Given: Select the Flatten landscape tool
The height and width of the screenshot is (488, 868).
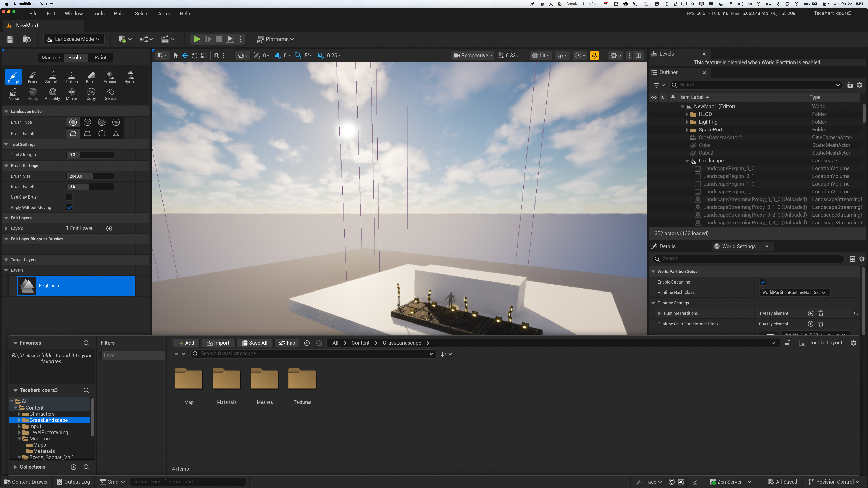Looking at the screenshot, I should pyautogui.click(x=71, y=77).
